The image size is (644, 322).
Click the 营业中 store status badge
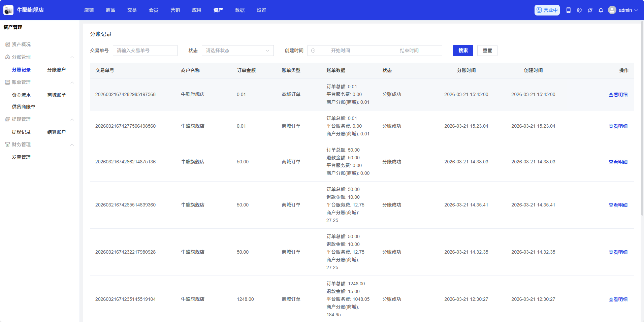(x=547, y=10)
